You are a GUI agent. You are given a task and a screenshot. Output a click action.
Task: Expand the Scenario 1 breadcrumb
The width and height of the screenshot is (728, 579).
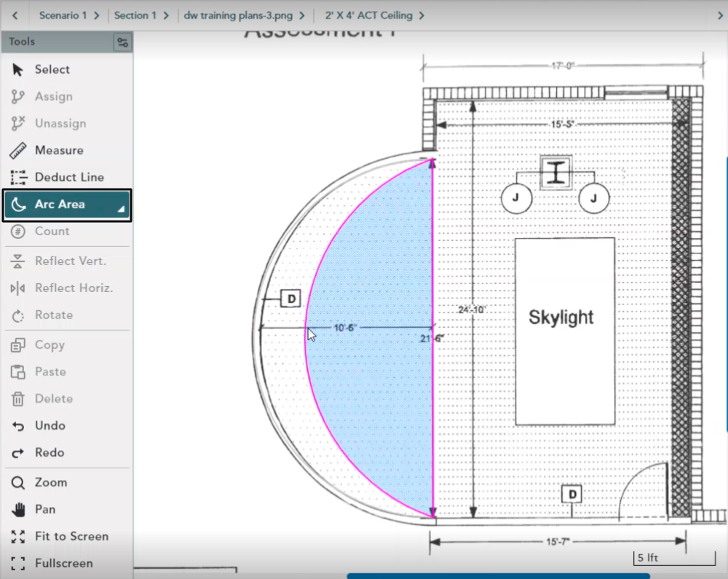[68, 15]
